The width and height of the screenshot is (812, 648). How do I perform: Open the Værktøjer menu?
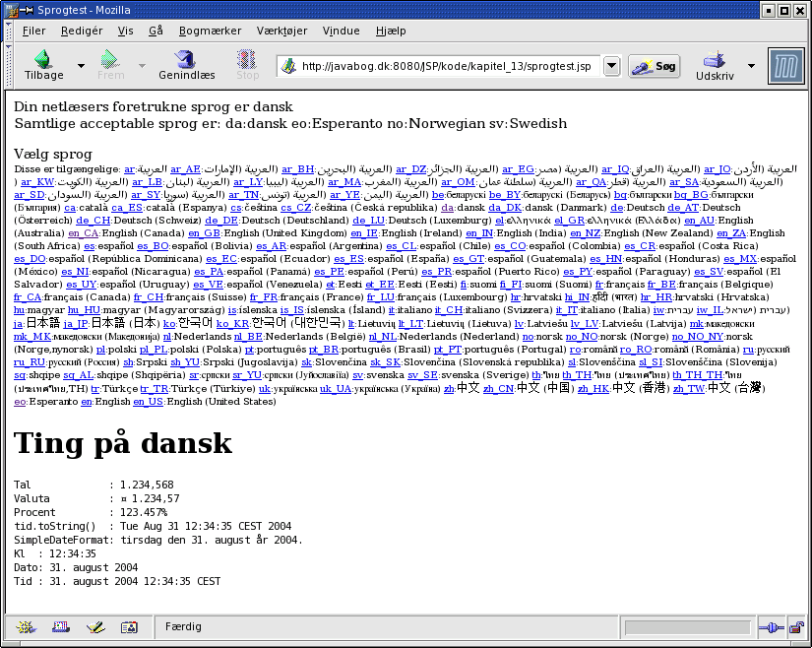282,31
